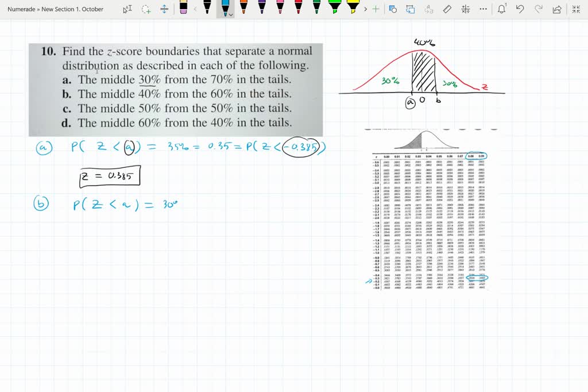Select the yellow highlighter
588x392 pixels.
tap(353, 7)
